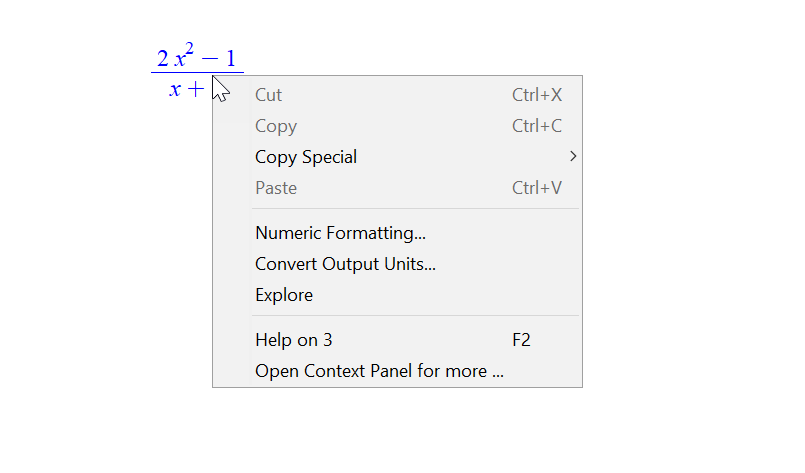
Task: Click the plus sign in the denominator
Action: coord(196,90)
